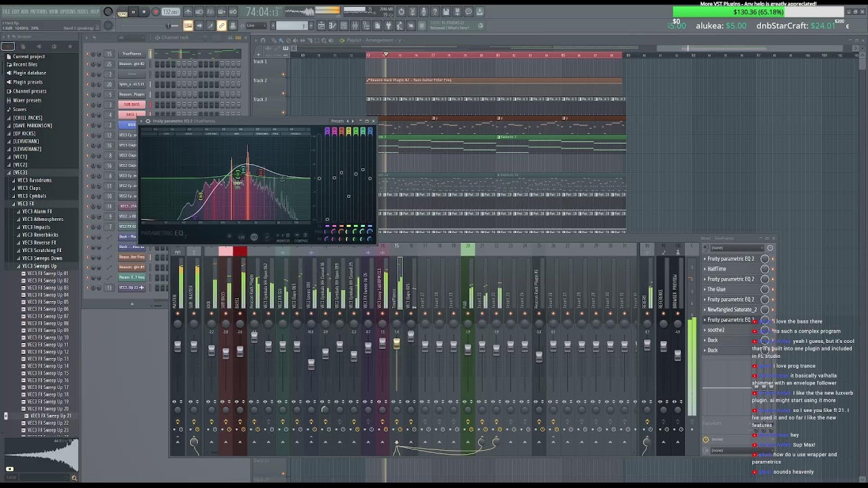
Task: Open the HELP menu
Action: click(x=95, y=12)
